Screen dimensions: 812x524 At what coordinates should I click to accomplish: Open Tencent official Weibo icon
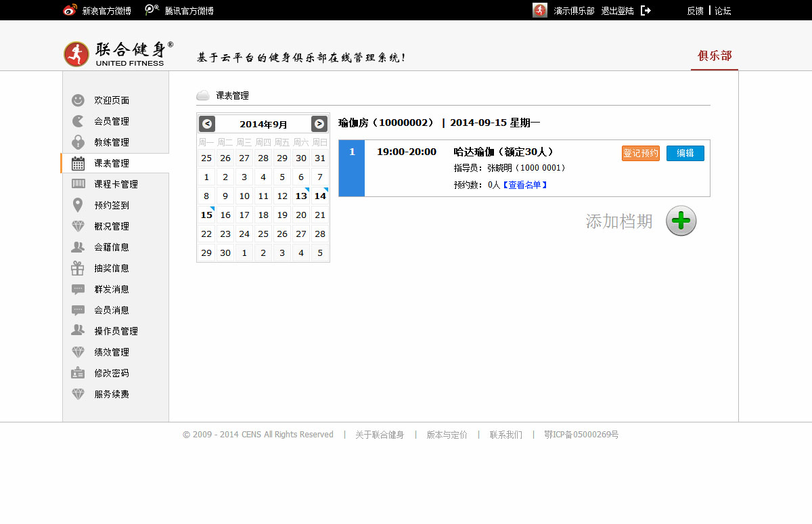(152, 10)
